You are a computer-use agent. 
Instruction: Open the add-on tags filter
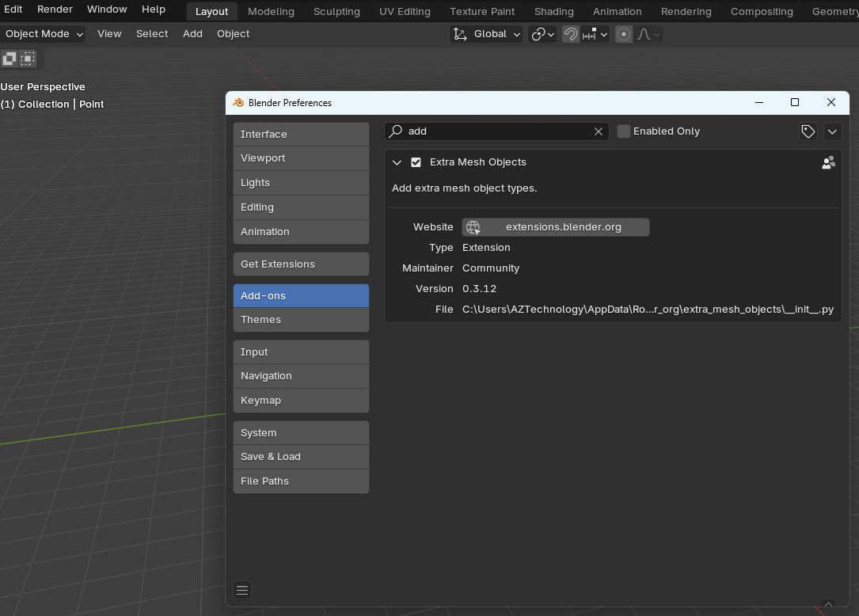coord(808,131)
